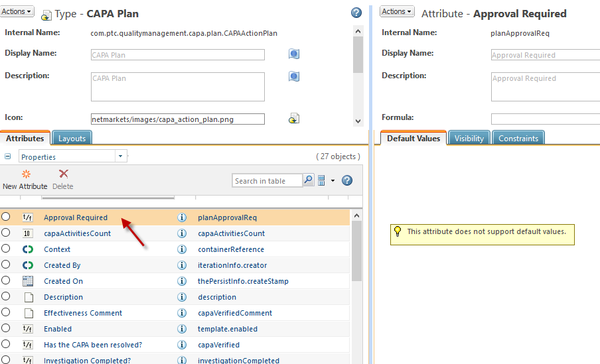
Task: Click thePersistInfo.createStamp cell
Action: coord(243,281)
